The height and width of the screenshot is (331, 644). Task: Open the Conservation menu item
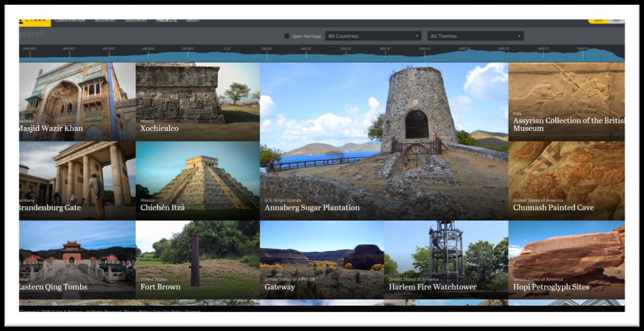70,21
